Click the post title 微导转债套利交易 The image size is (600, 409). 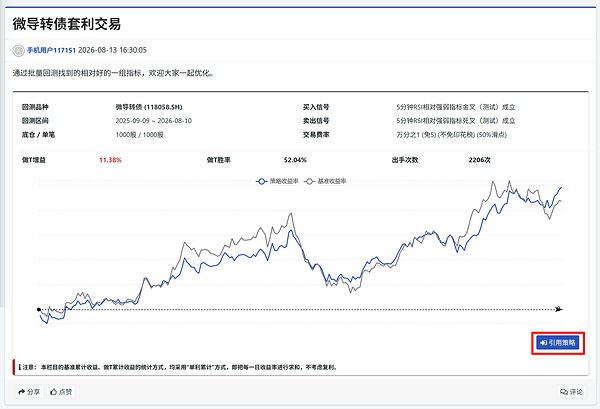pyautogui.click(x=67, y=24)
